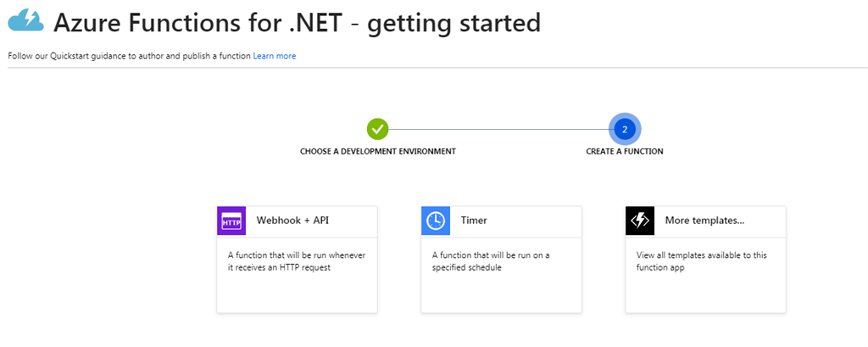Click empty area of Webhook card body
This screenshot has width=868, height=347.
click(x=297, y=294)
